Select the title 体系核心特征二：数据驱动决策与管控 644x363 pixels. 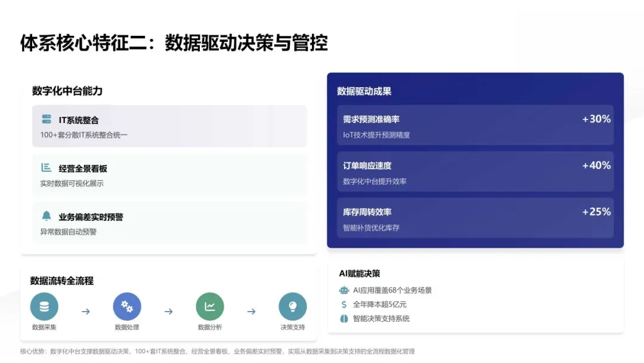[x=174, y=43]
